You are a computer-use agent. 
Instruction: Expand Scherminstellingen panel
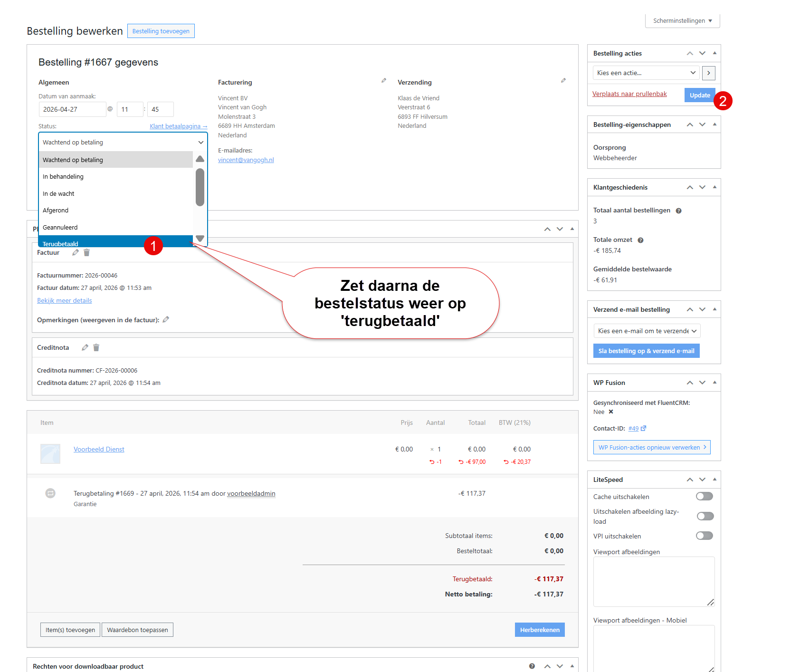pyautogui.click(x=682, y=20)
